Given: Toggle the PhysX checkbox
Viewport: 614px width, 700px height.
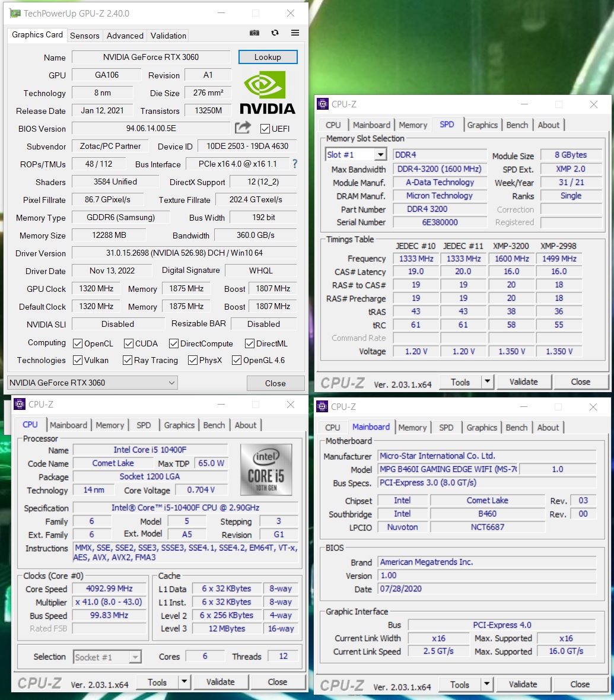Looking at the screenshot, I should point(193,360).
